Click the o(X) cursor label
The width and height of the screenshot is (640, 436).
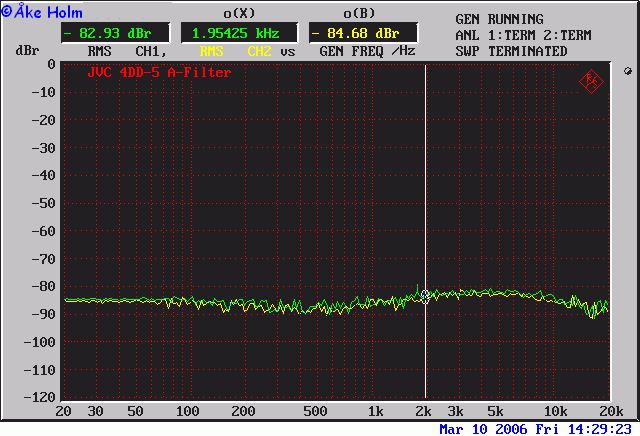239,13
